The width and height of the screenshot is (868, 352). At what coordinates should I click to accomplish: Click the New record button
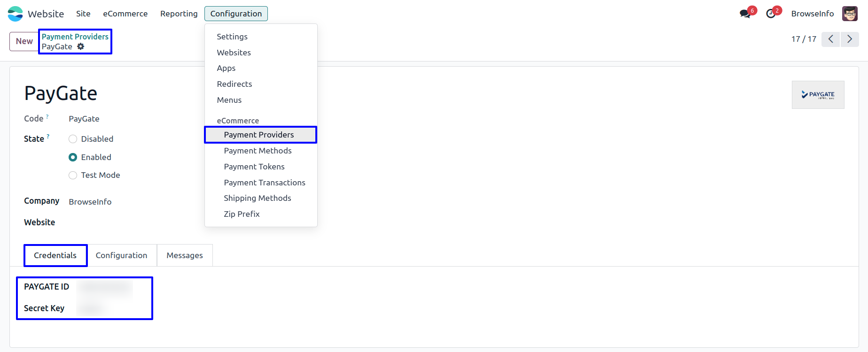24,41
